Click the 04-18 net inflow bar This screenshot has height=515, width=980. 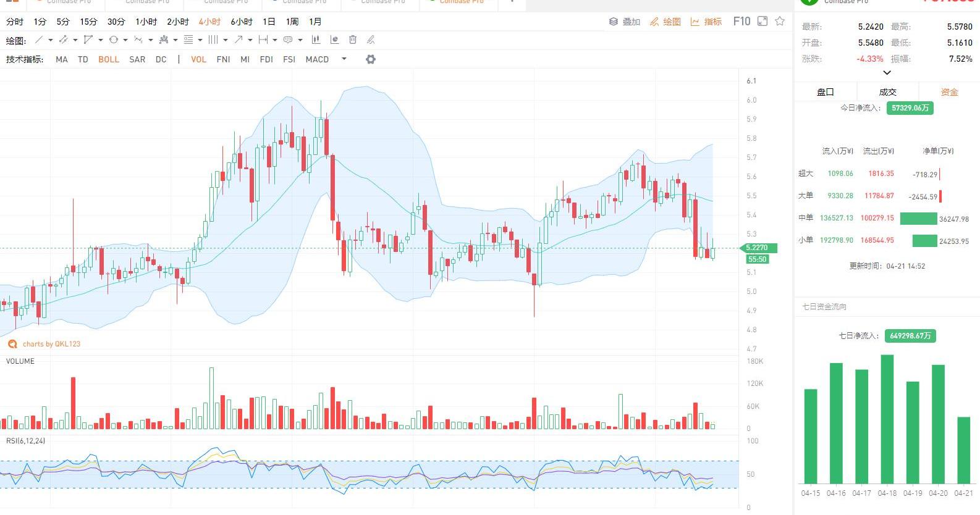point(887,419)
